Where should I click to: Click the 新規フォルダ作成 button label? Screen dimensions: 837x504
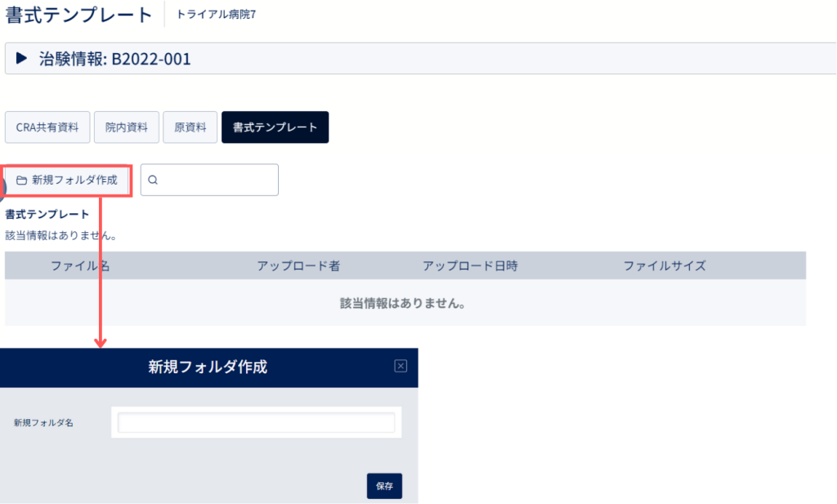(x=74, y=181)
